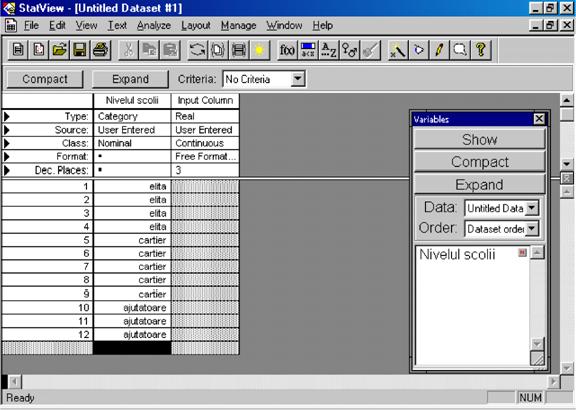This screenshot has height=410, width=576.
Task: Open the f(x) formula tool
Action: click(287, 50)
